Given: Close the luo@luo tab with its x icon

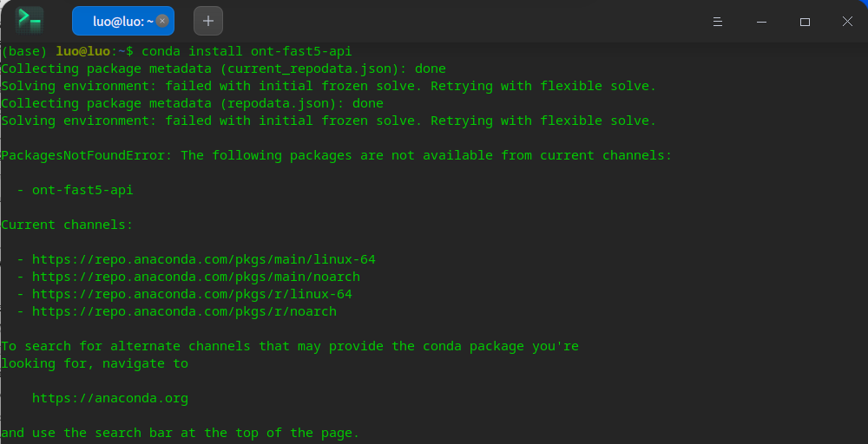Looking at the screenshot, I should [x=162, y=21].
